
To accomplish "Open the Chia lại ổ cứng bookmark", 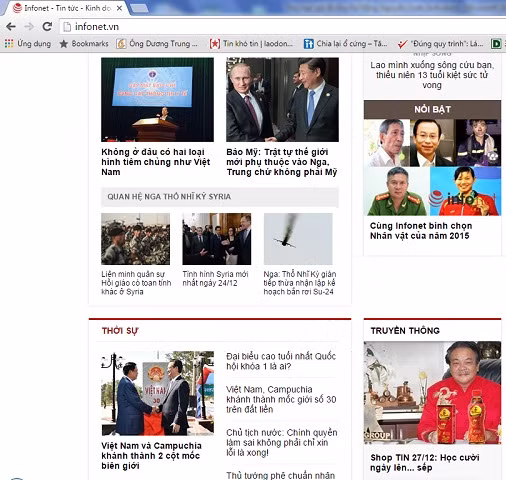I will 346,44.
